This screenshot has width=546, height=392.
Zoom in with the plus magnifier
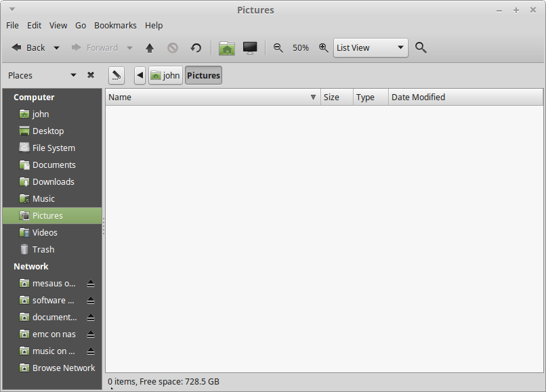pyautogui.click(x=324, y=47)
